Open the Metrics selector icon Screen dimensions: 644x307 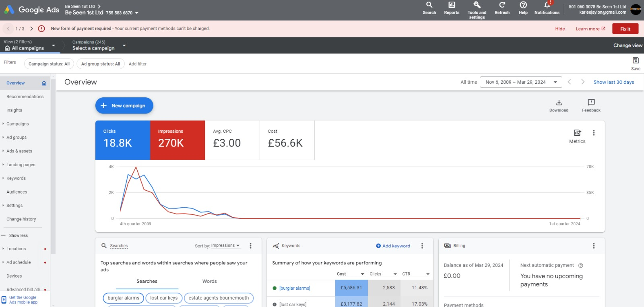coord(577,133)
